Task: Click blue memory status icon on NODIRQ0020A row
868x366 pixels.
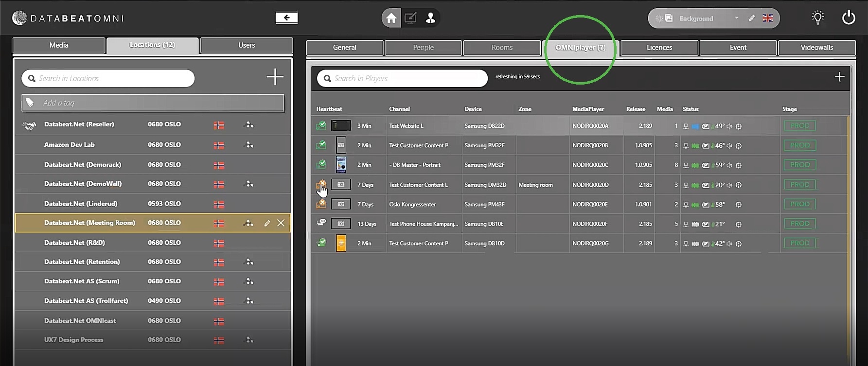Action: 695,126
